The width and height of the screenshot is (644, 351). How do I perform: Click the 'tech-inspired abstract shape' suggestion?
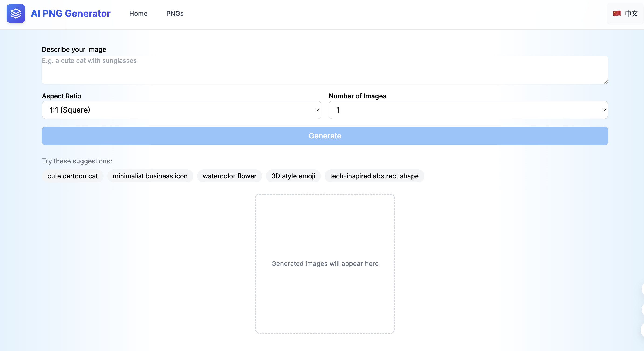pos(374,176)
